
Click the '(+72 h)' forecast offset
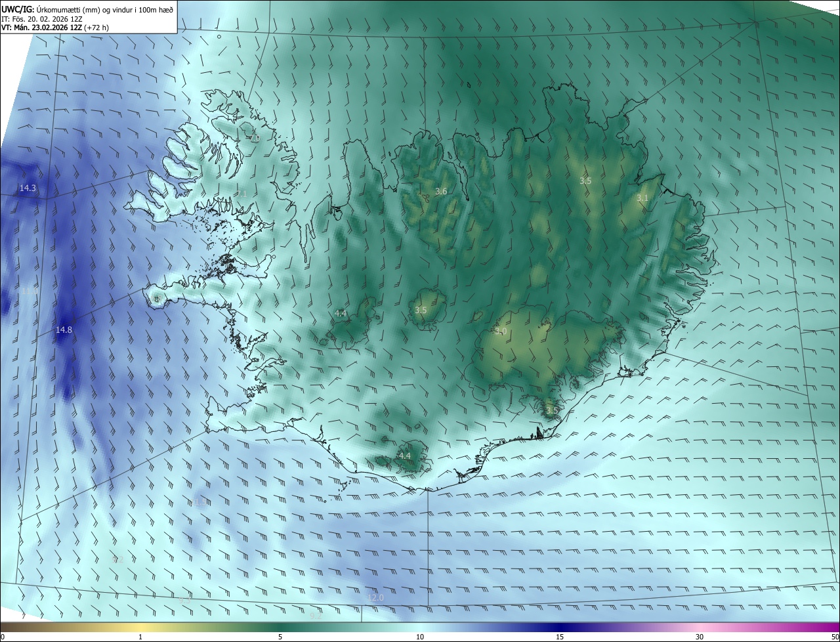[x=98, y=28]
